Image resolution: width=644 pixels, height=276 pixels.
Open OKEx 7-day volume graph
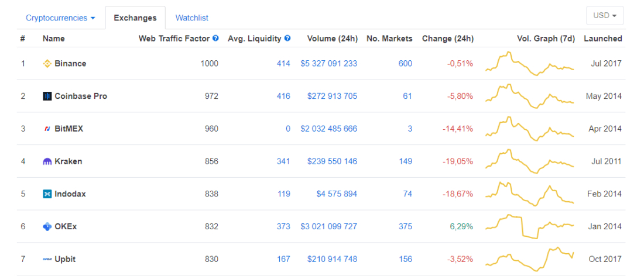pyautogui.click(x=529, y=226)
